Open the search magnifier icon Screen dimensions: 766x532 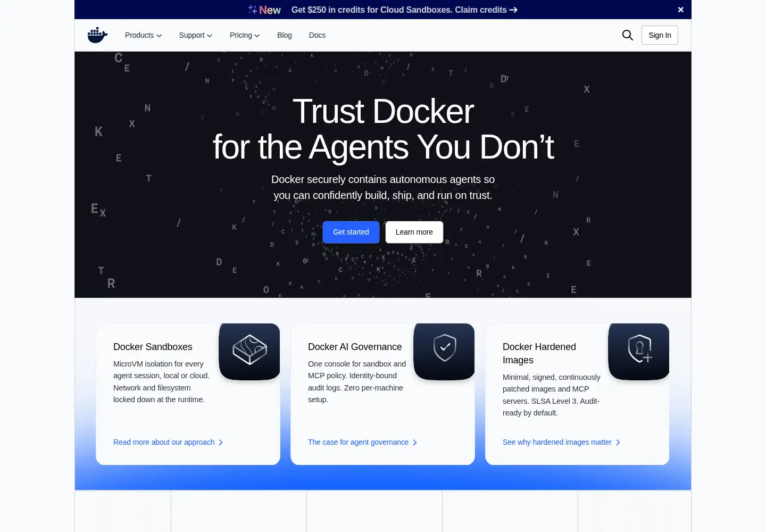click(x=628, y=35)
